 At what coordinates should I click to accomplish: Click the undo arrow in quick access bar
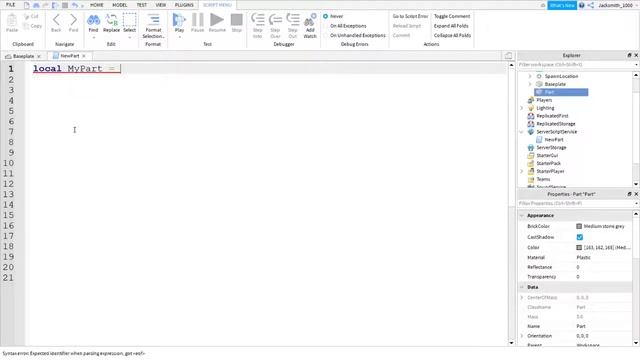pos(75,5)
